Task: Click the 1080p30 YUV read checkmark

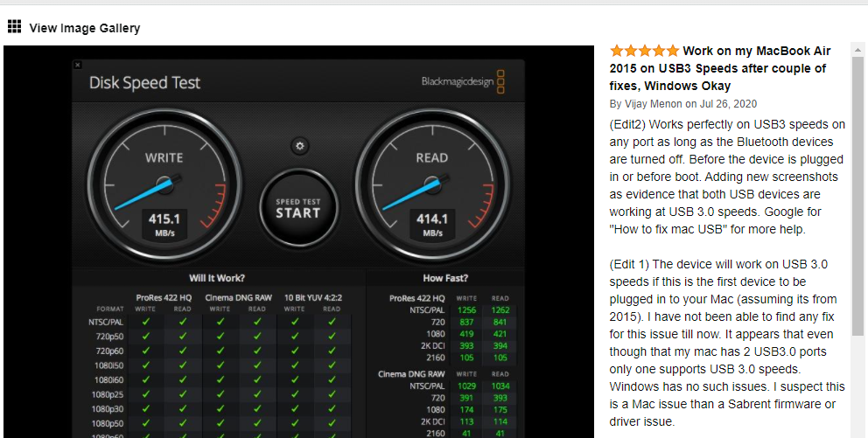Action: (332, 408)
